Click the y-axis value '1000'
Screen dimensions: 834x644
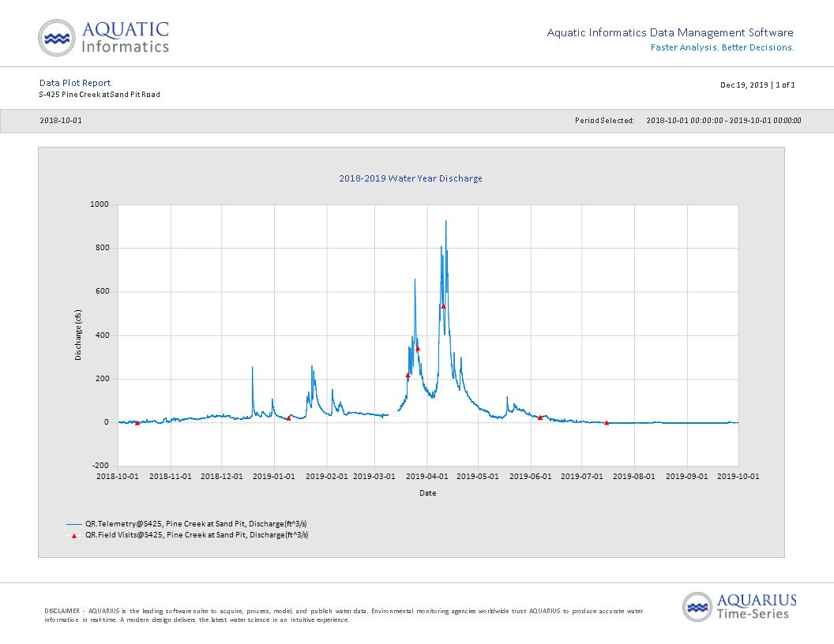click(x=99, y=204)
